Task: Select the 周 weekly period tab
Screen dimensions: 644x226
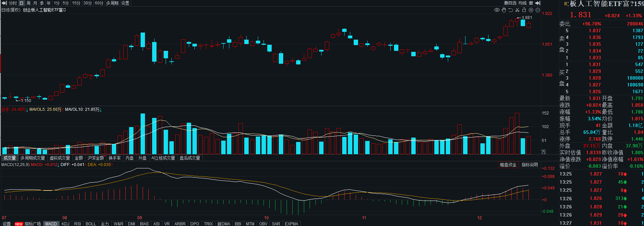Action: (x=28, y=3)
